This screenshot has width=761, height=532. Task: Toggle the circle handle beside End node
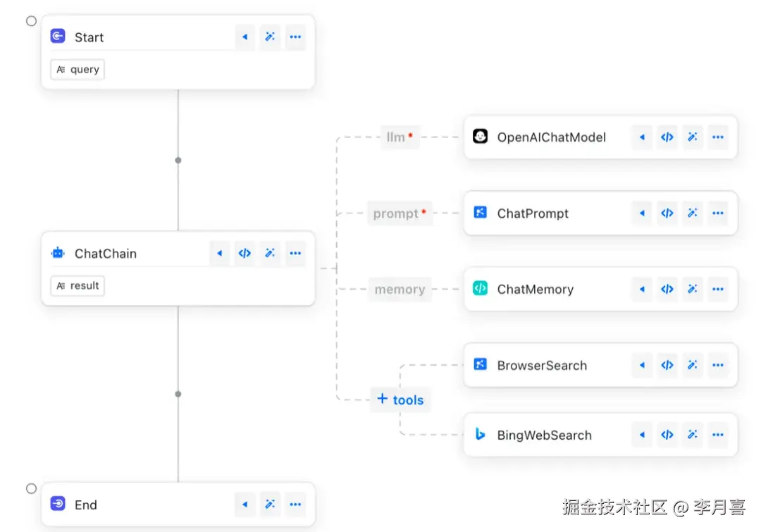31,488
